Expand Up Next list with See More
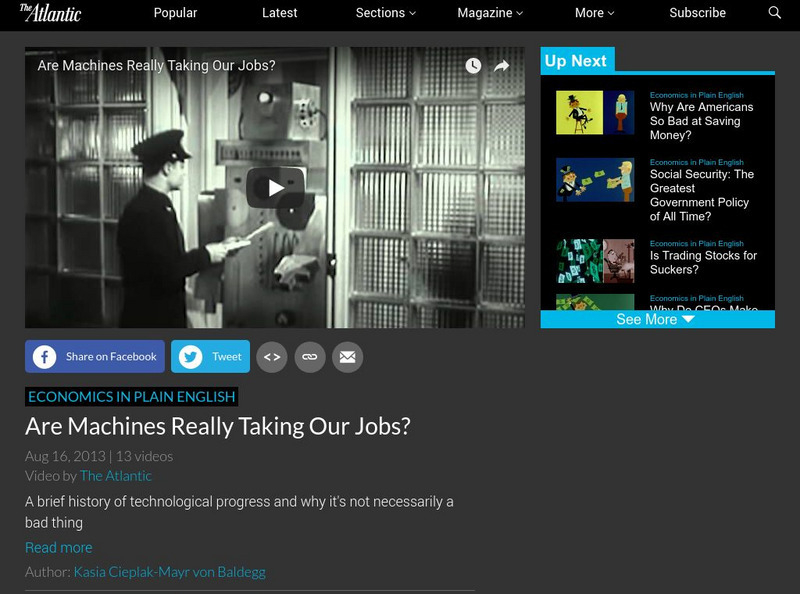The width and height of the screenshot is (800, 594). click(x=658, y=319)
